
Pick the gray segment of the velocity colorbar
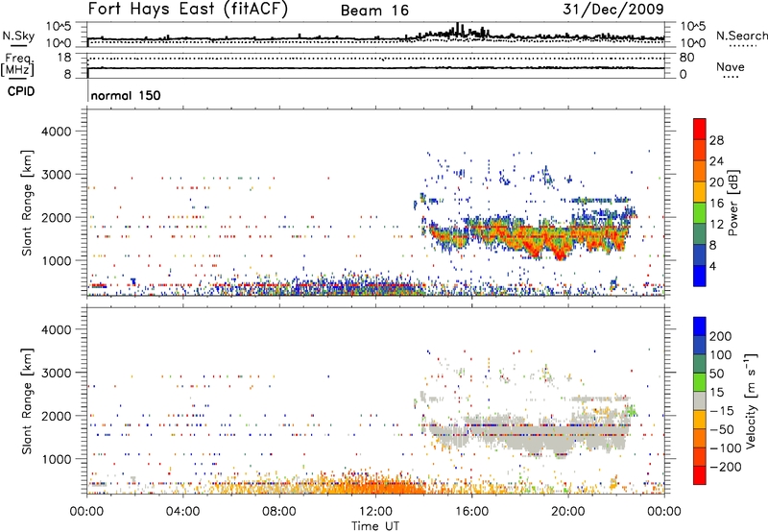(700, 401)
